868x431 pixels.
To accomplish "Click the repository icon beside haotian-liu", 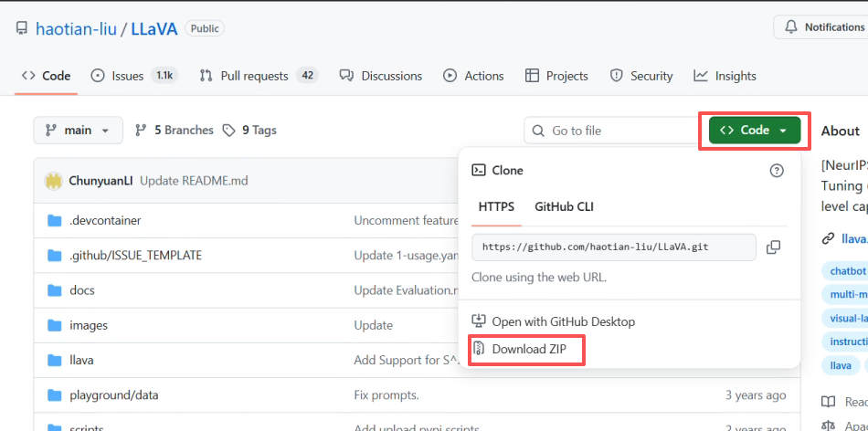I will [x=22, y=29].
